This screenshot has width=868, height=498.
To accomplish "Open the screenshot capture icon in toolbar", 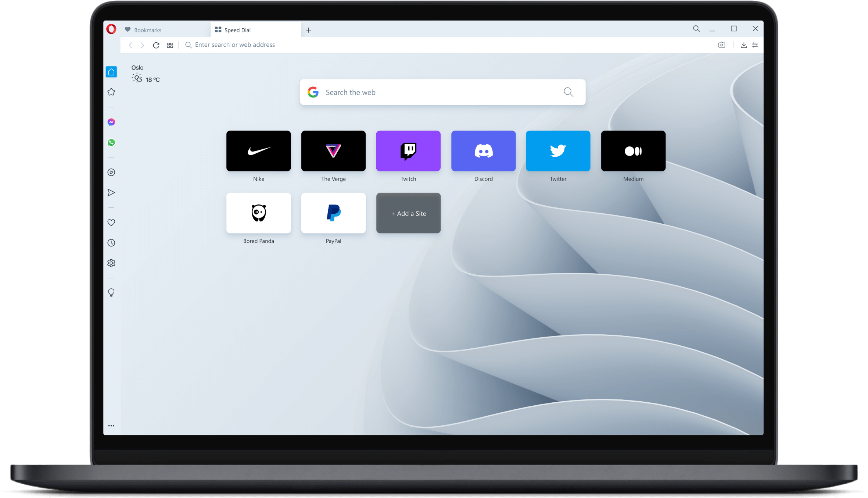I will 721,44.
